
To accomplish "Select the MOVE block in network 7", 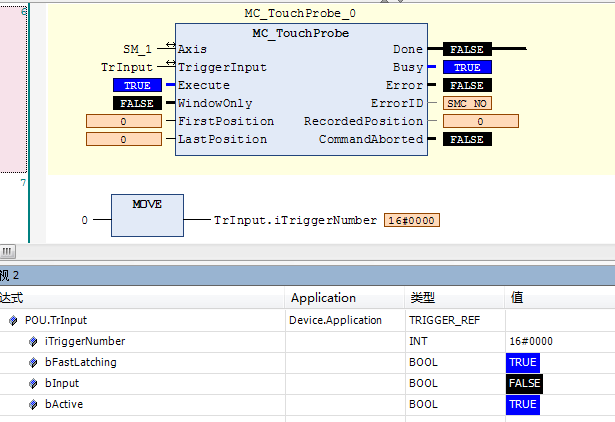I will click(147, 215).
